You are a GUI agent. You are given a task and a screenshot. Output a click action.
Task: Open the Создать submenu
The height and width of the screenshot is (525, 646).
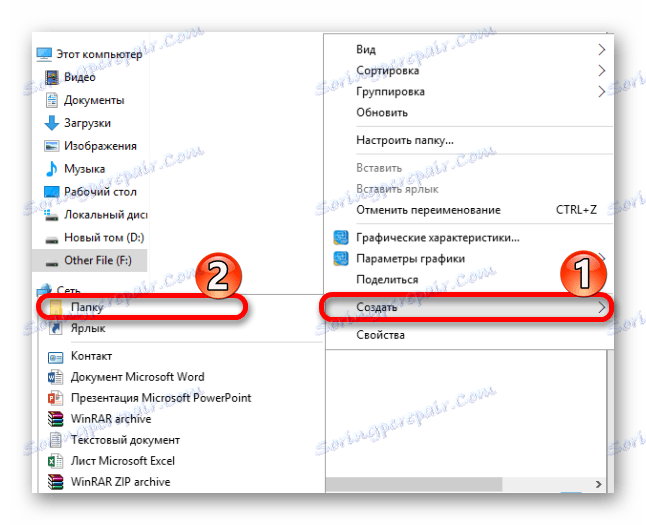click(x=466, y=307)
